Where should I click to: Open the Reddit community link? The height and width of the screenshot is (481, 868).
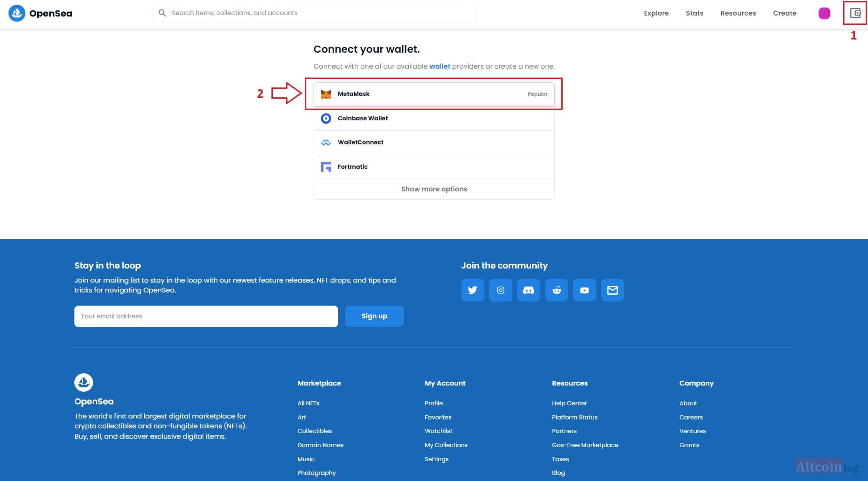pos(557,290)
